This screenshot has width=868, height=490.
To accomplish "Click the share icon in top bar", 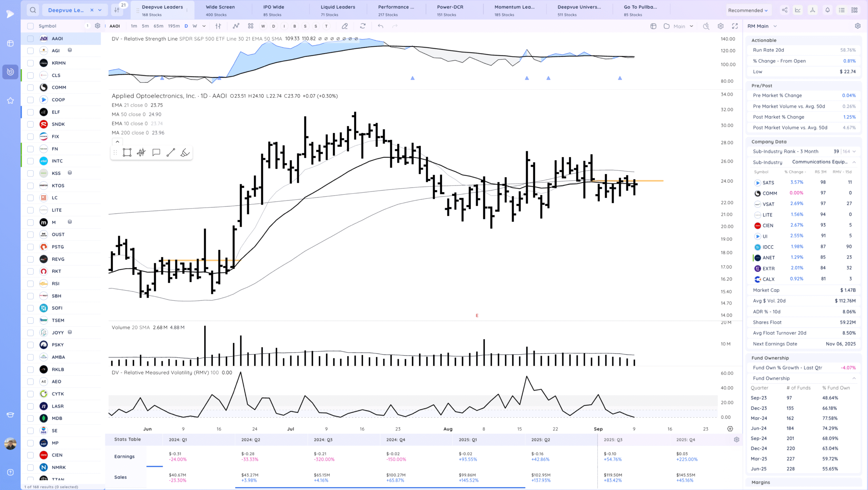I will point(785,10).
